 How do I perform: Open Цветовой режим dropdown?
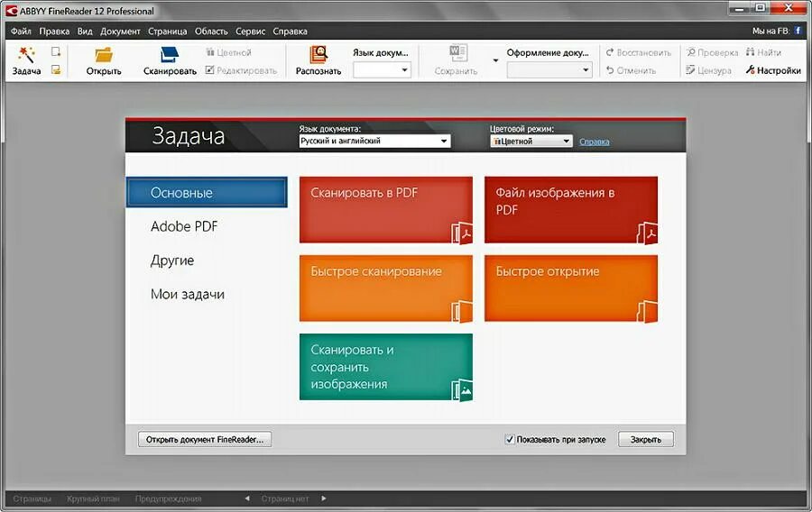tap(531, 141)
